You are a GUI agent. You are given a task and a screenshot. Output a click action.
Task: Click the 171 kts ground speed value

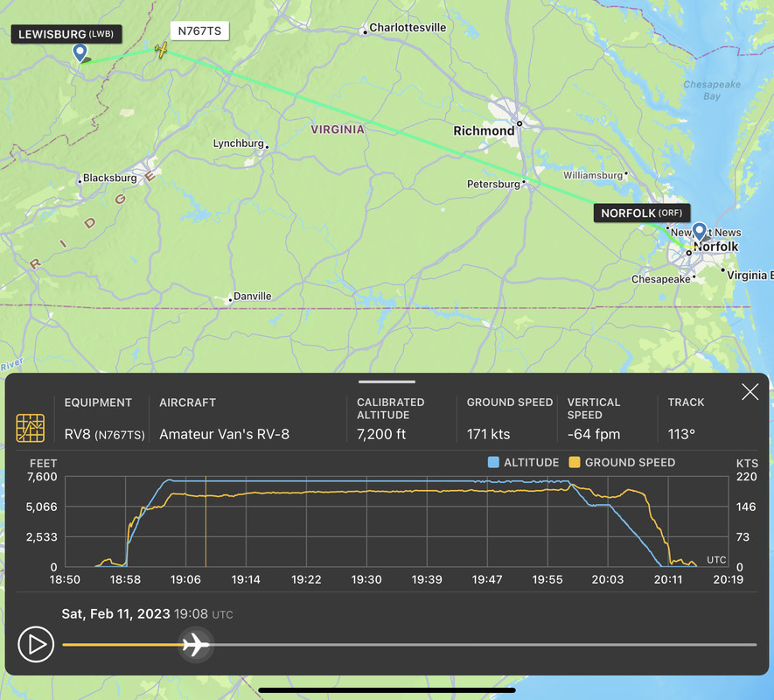(x=488, y=434)
